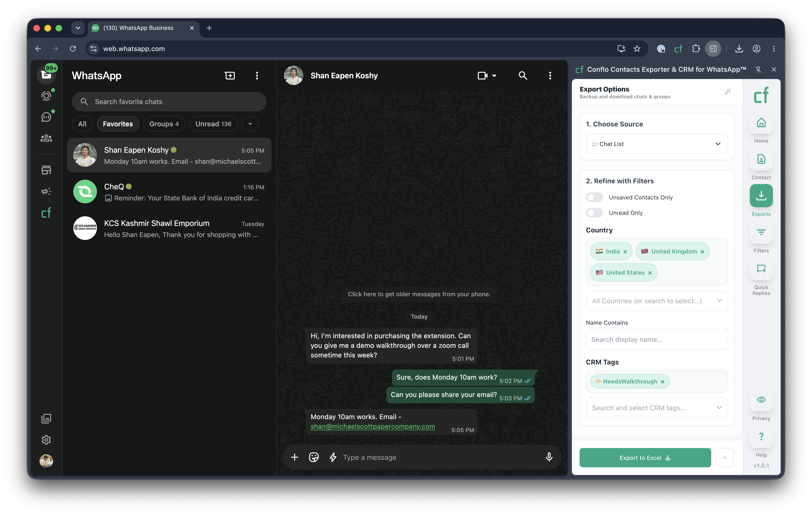Screen dimensions: 812x515
Task: Remove the NeedsWalkthrough CRM tag
Action: [662, 382]
